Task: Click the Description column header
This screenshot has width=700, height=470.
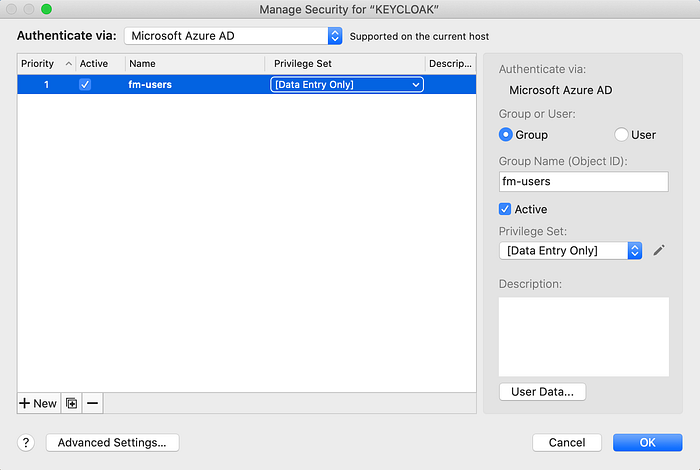Action: click(x=450, y=64)
